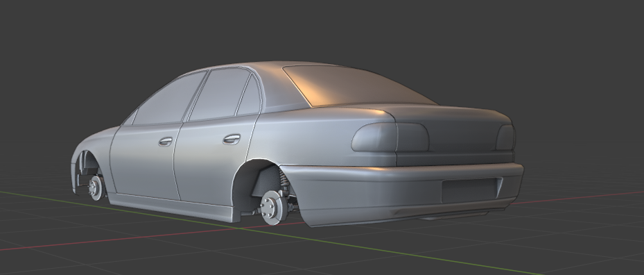
Task: Select the rear door side window
Action: point(219,94)
